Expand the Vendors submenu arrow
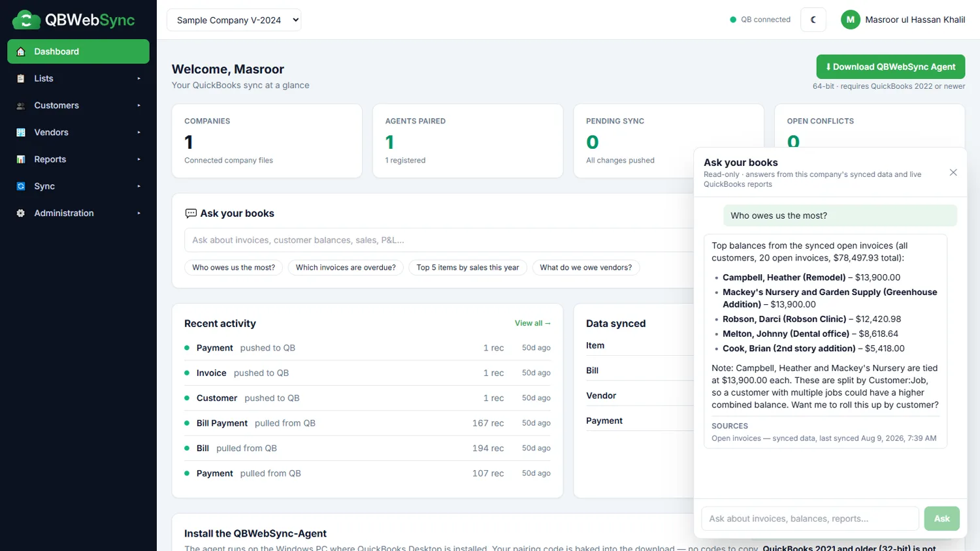 tap(139, 133)
